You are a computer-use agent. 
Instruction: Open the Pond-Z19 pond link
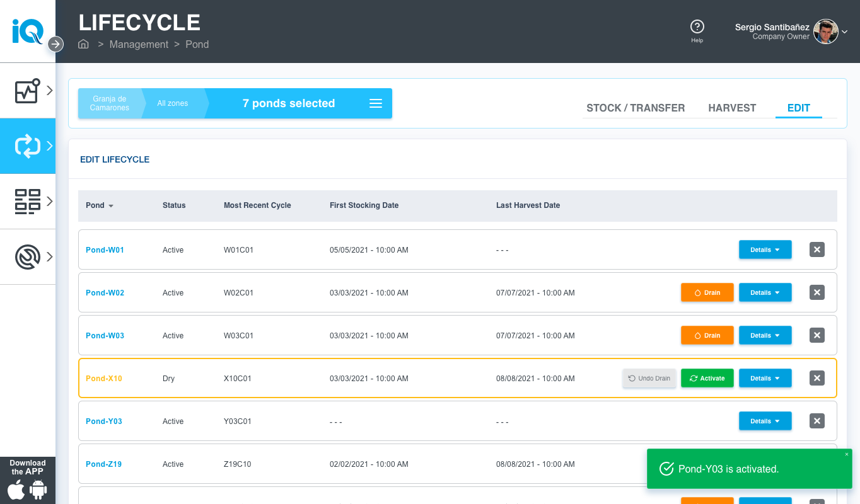104,464
